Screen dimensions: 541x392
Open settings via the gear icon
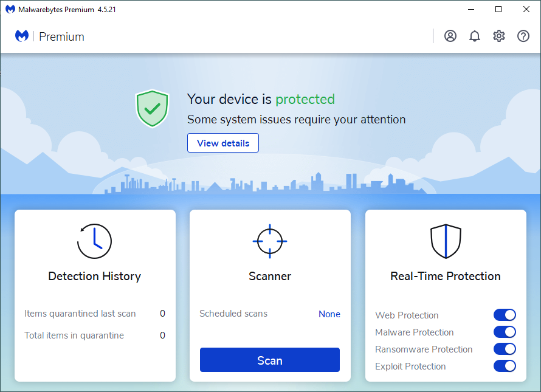[499, 36]
